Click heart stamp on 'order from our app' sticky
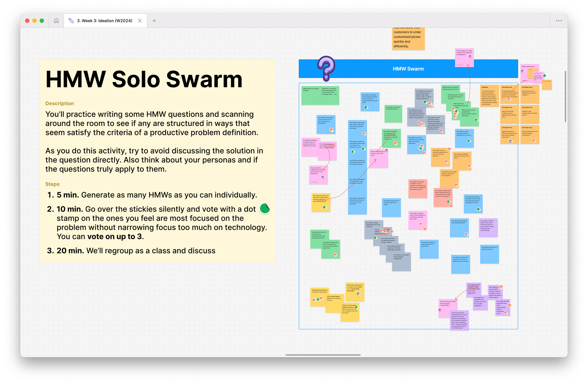 (x=331, y=130)
